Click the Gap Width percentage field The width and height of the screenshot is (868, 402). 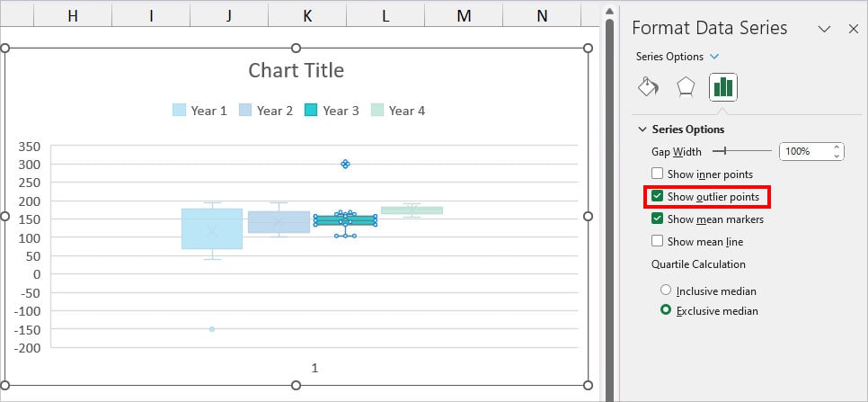coord(804,151)
